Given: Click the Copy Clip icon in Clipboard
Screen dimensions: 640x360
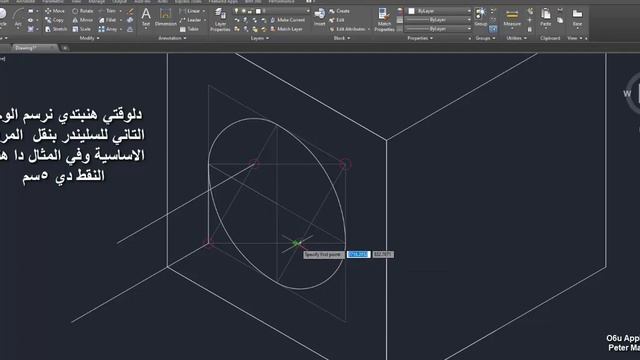Looking at the screenshot, I should click(560, 20).
